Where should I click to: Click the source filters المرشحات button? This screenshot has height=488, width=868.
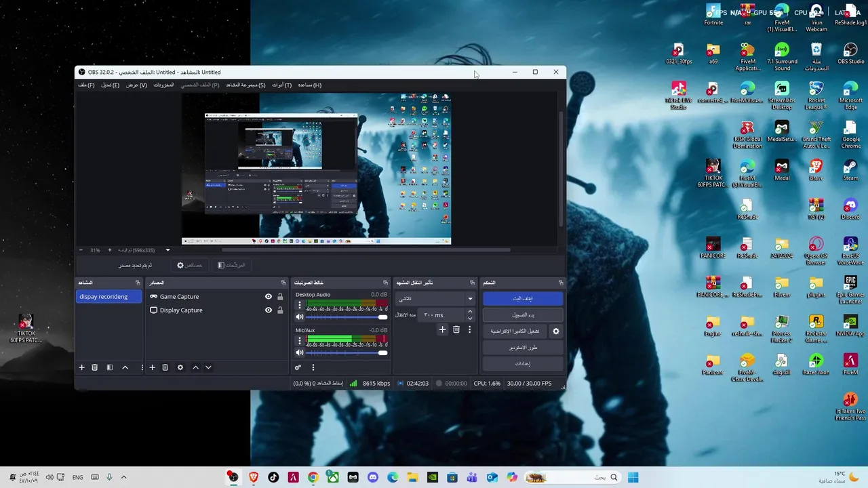point(231,266)
